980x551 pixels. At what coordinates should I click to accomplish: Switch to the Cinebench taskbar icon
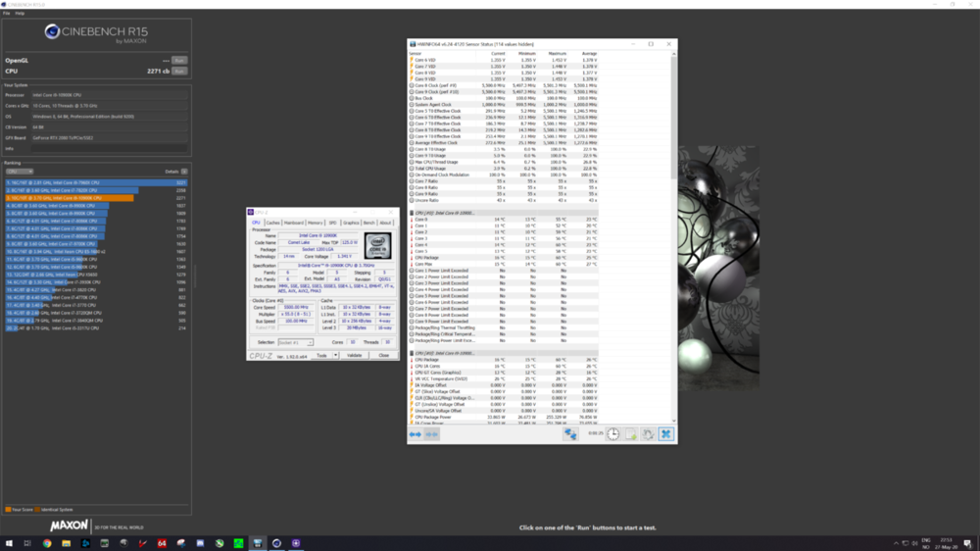tap(277, 543)
